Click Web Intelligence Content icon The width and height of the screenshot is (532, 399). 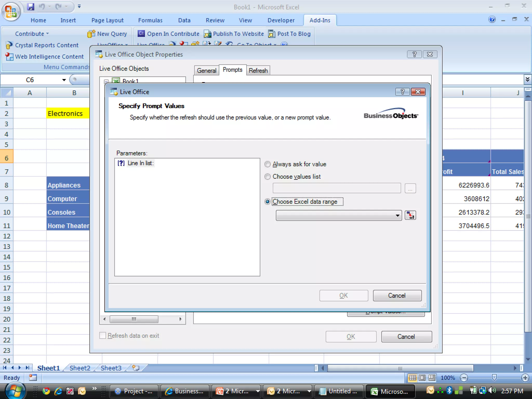(9, 57)
